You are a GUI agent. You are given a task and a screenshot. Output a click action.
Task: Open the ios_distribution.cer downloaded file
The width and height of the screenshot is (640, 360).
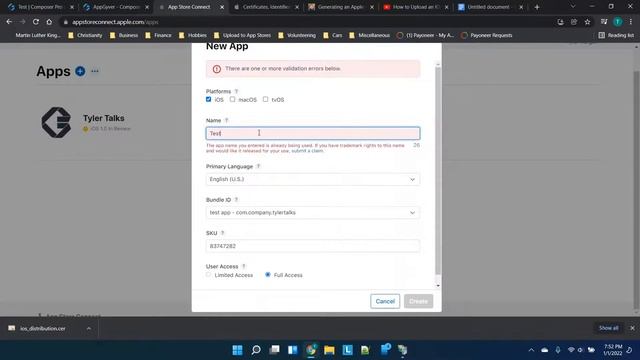pos(42,328)
